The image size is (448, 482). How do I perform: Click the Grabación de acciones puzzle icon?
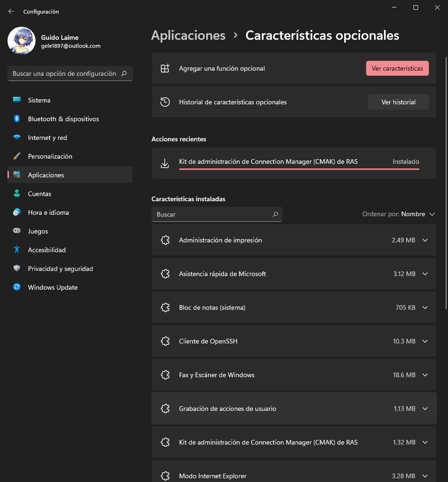point(166,409)
